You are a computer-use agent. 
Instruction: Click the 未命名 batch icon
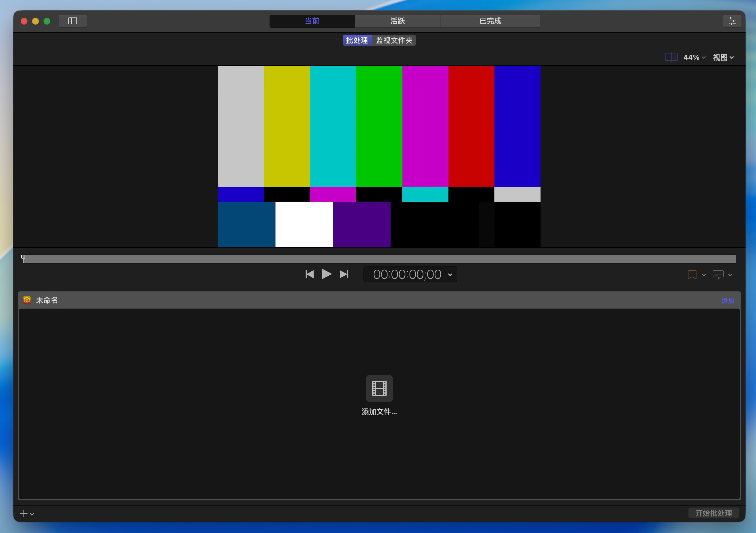coord(27,300)
